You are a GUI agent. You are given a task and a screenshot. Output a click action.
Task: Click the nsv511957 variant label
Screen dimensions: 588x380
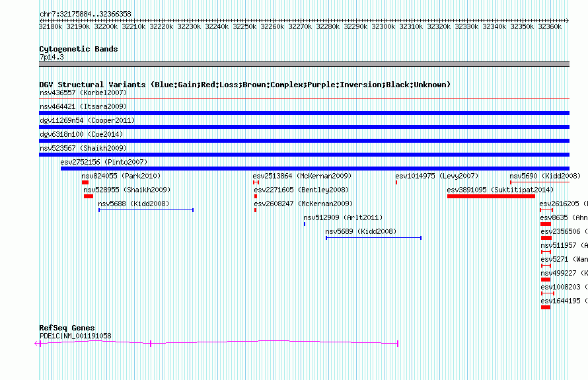point(564,245)
